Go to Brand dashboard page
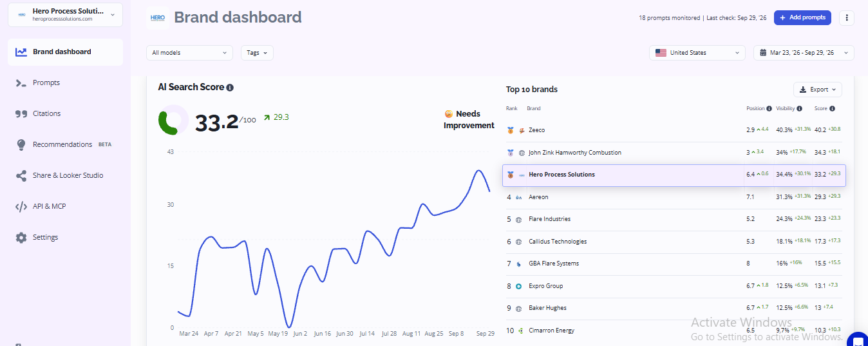Screen dimensions: 868x346 pyautogui.click(x=65, y=52)
